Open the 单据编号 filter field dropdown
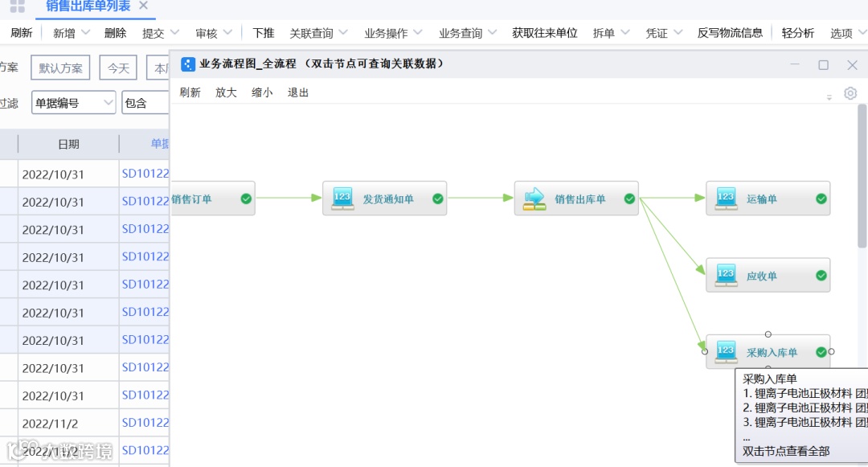868x467 pixels. click(x=73, y=102)
